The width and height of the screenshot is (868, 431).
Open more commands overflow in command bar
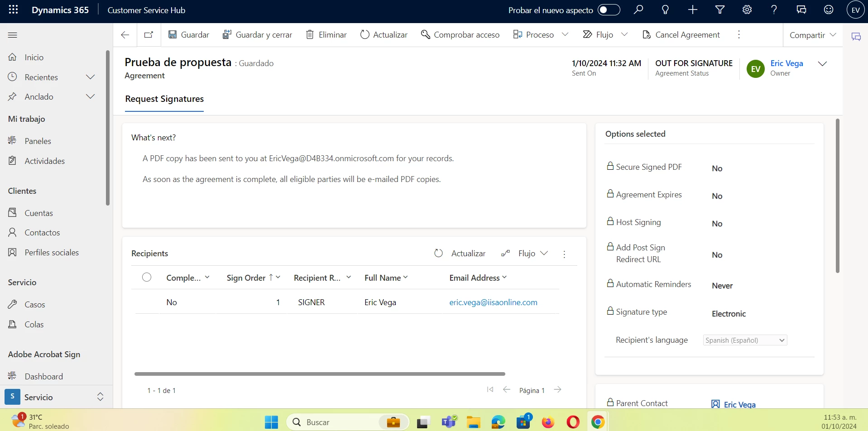(x=739, y=35)
